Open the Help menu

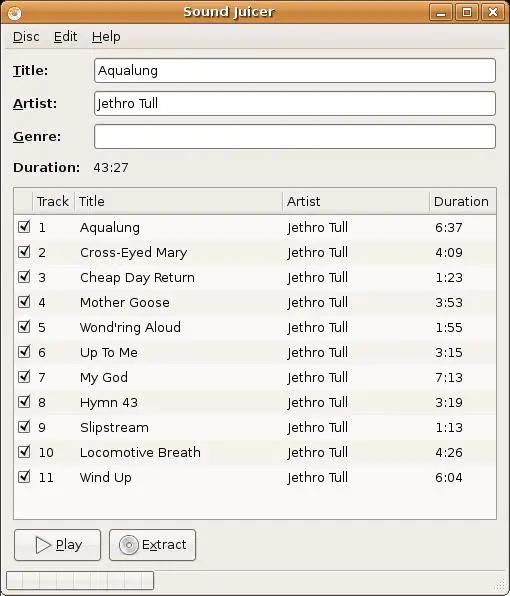click(106, 36)
